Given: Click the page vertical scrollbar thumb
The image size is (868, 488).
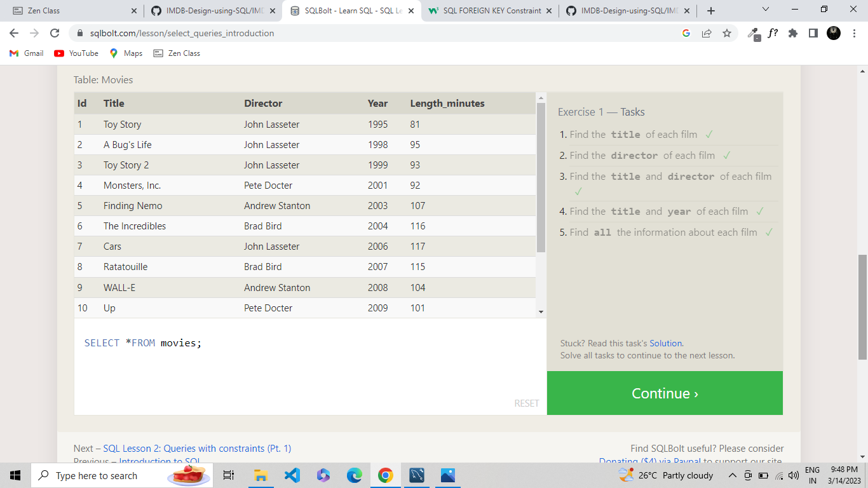Looking at the screenshot, I should pos(862,307).
